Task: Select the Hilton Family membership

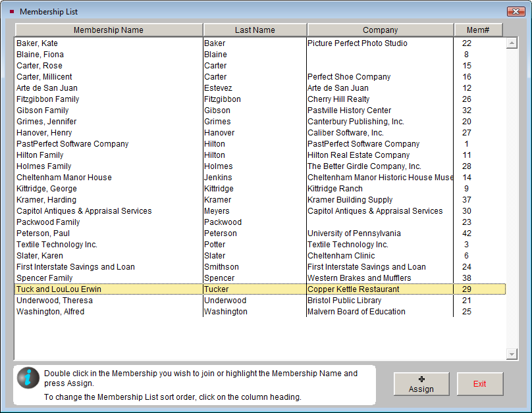Action: pyautogui.click(x=40, y=155)
